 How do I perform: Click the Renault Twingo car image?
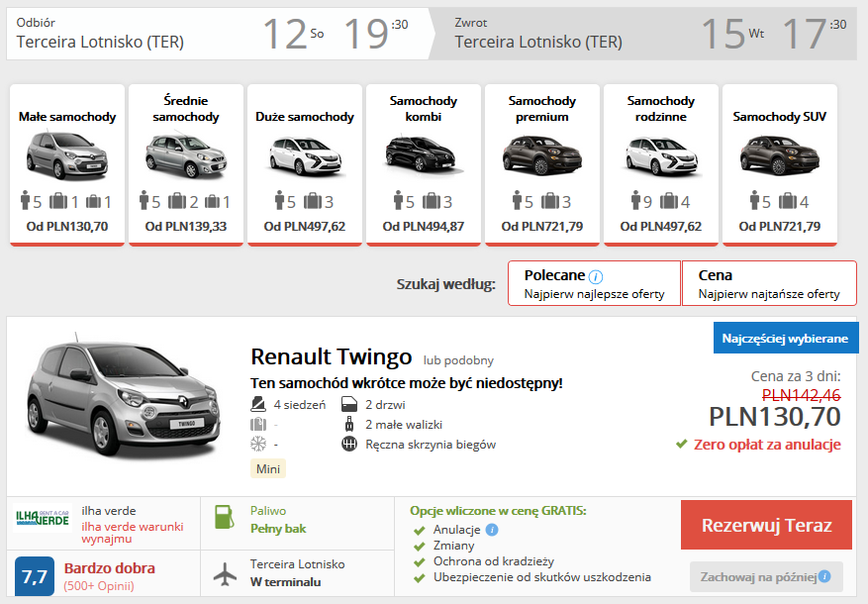tap(124, 397)
